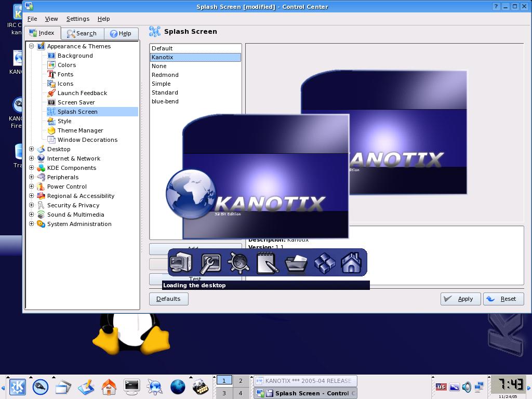This screenshot has height=399, width=532.
Task: Open the Help menu
Action: 103,19
